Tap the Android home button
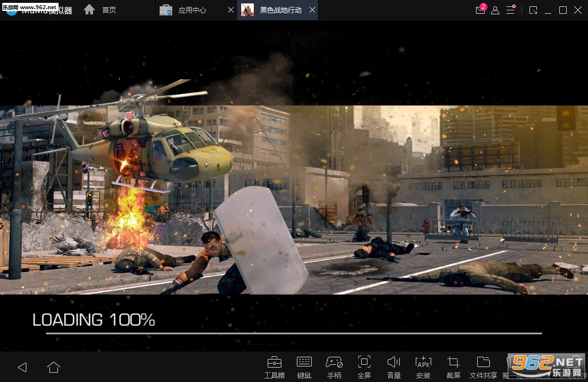 (x=53, y=367)
